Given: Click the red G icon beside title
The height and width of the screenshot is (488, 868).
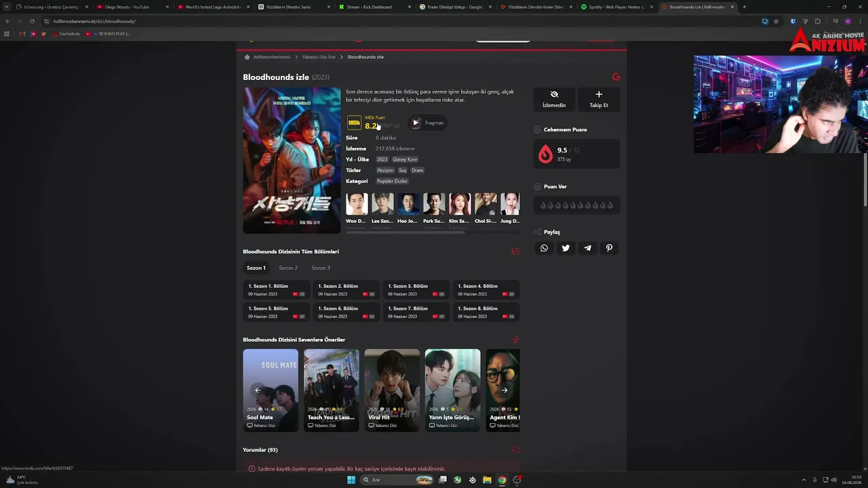Looking at the screenshot, I should tap(616, 77).
